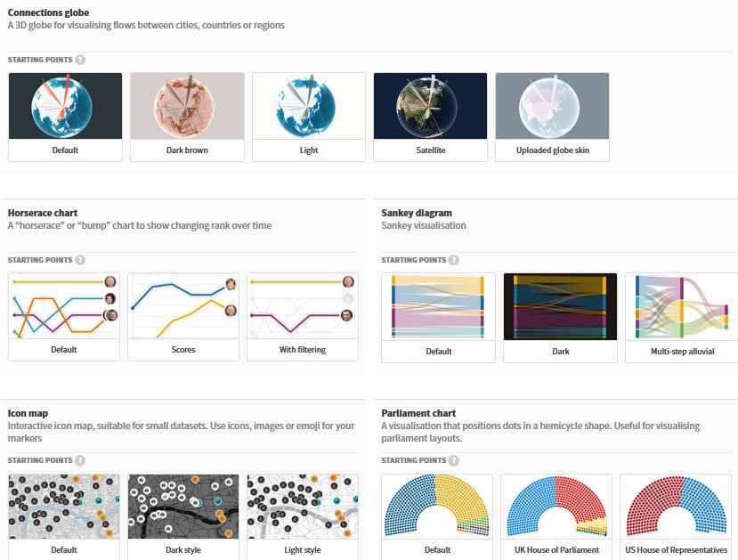The width and height of the screenshot is (738, 560).
Task: Open UK House of Parliament template
Action: (556, 516)
